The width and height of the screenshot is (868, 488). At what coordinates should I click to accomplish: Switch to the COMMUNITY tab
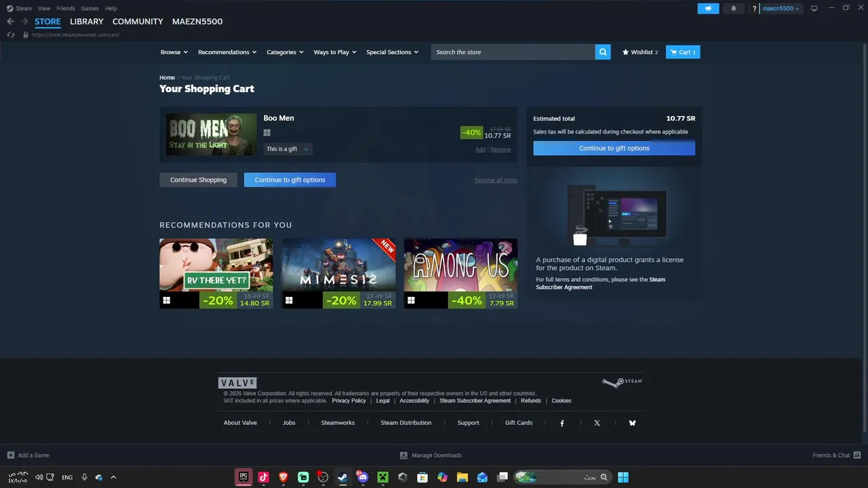click(138, 22)
